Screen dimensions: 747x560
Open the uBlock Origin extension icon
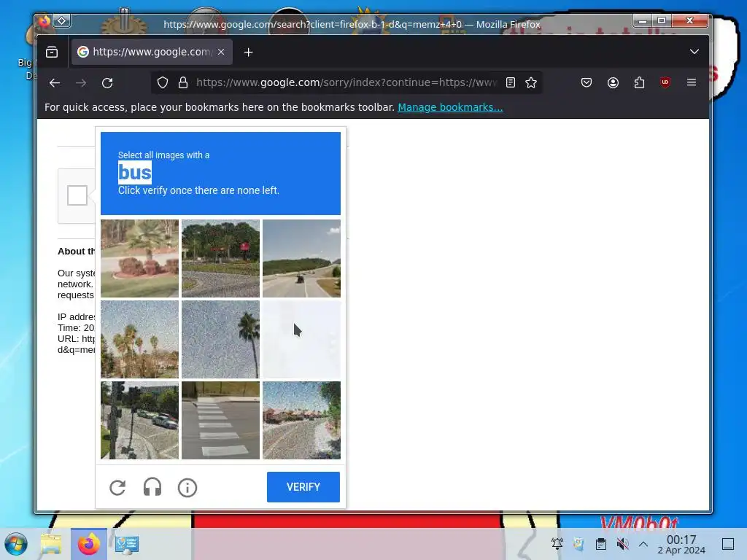(665, 82)
